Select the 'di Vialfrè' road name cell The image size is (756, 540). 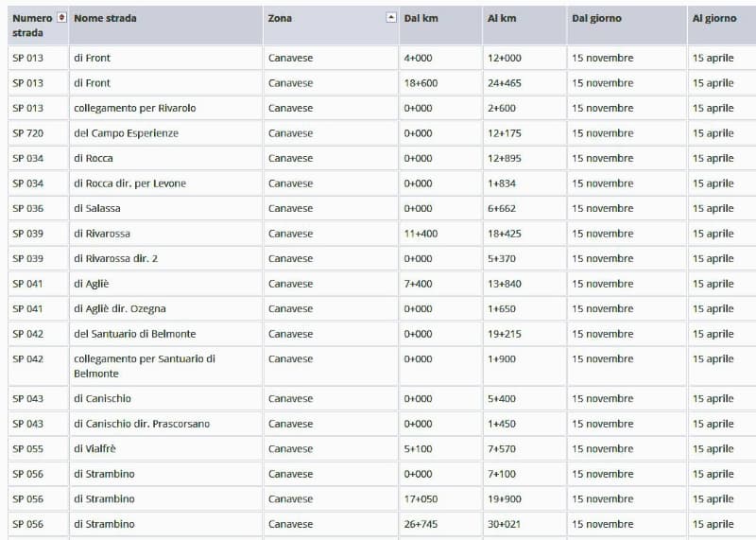pyautogui.click(x=94, y=448)
